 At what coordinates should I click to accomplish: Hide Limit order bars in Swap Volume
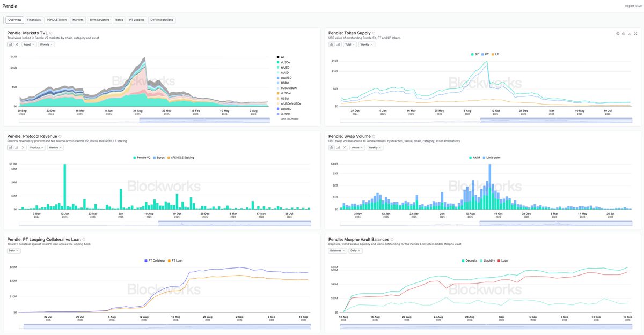(x=492, y=158)
